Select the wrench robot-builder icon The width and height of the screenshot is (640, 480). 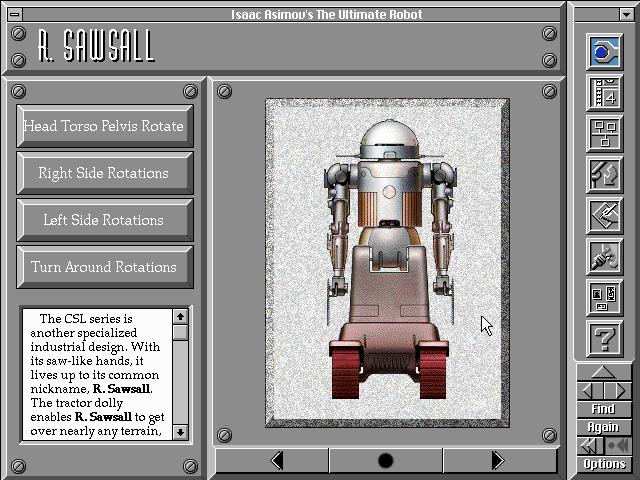604,52
